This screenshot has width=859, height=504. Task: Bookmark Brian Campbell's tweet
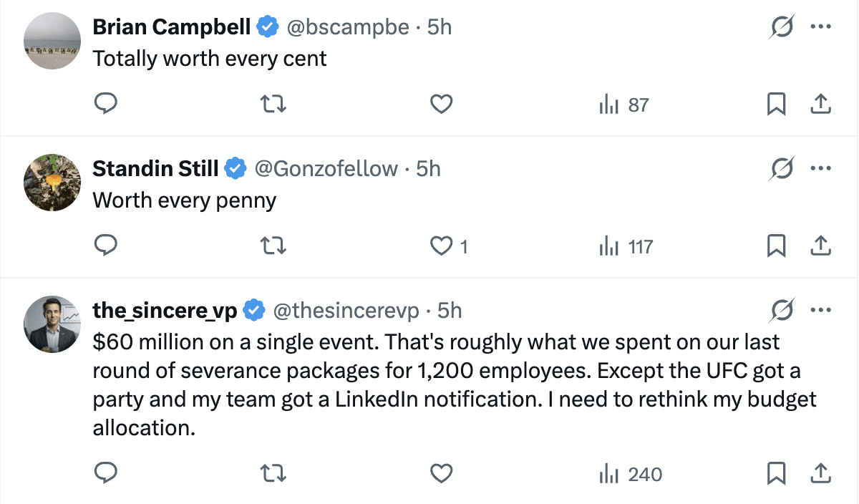(776, 105)
